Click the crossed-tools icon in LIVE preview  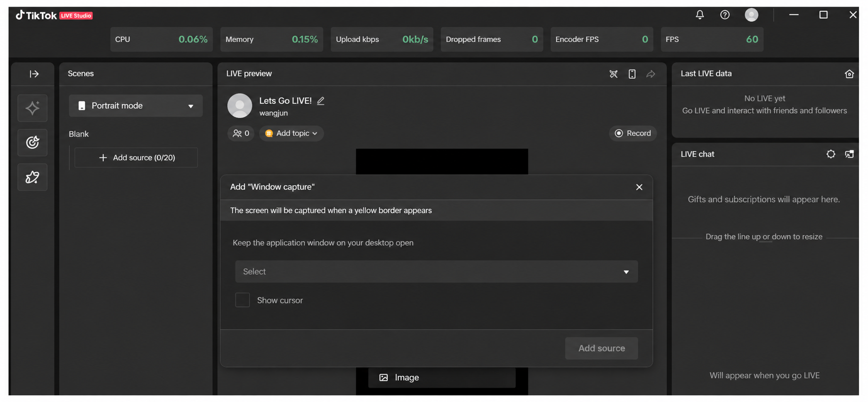tap(613, 74)
